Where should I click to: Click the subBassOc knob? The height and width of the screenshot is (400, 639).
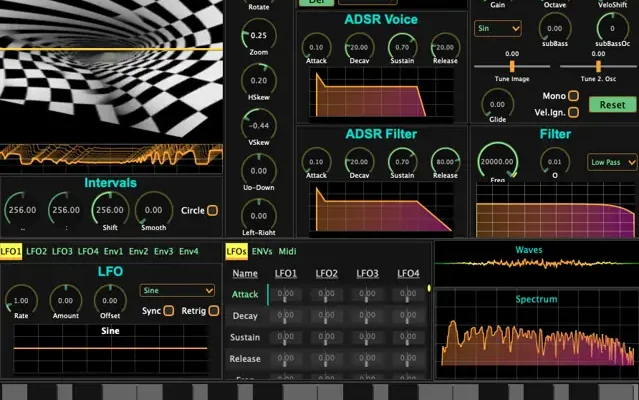coord(612,29)
